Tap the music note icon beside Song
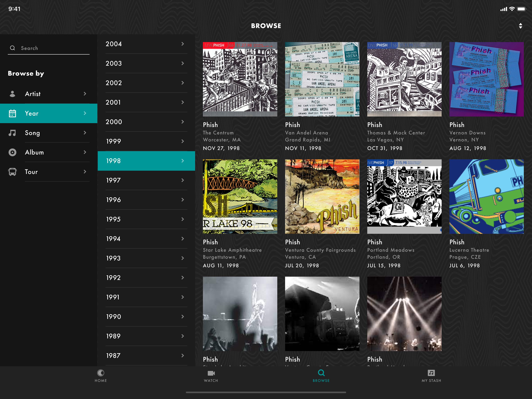The height and width of the screenshot is (399, 532). pos(12,133)
